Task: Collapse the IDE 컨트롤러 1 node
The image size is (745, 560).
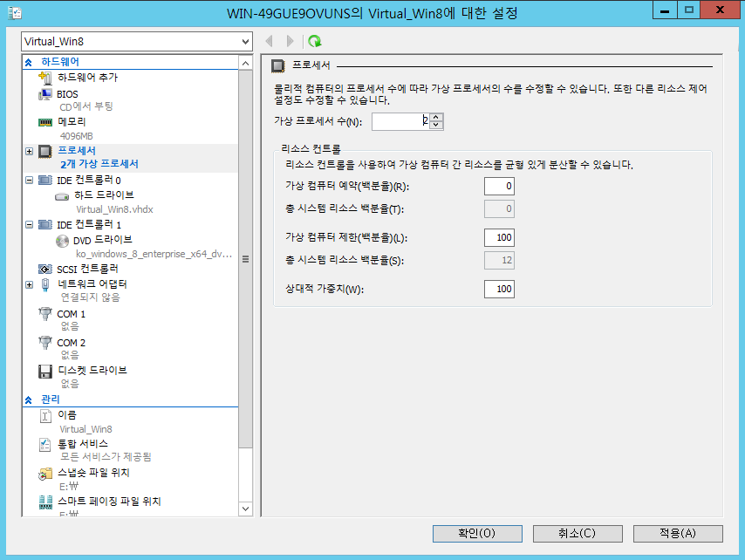Action: [x=30, y=224]
